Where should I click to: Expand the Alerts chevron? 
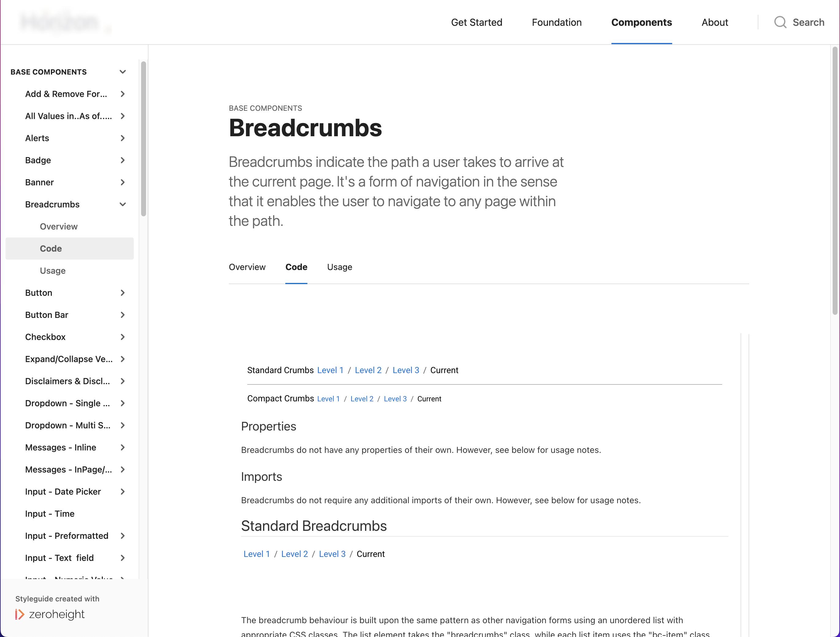(x=122, y=138)
